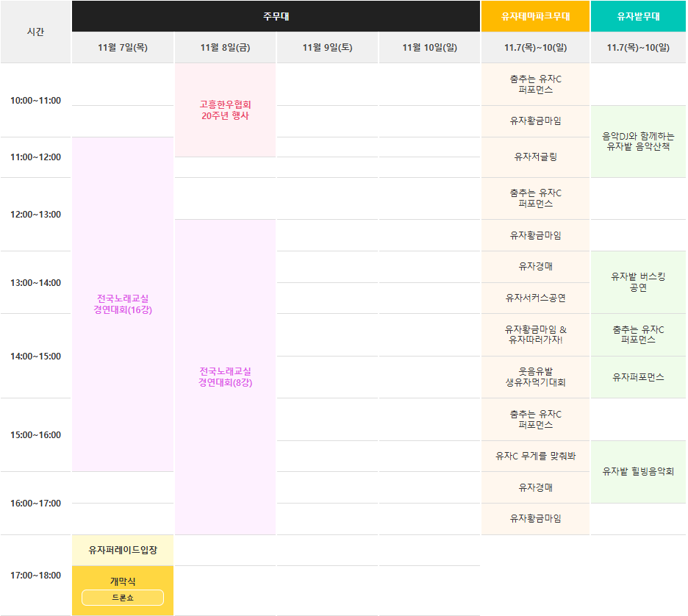The image size is (688, 616).
Task: Click the 11월 8일(금) column header
Action: coord(225,47)
